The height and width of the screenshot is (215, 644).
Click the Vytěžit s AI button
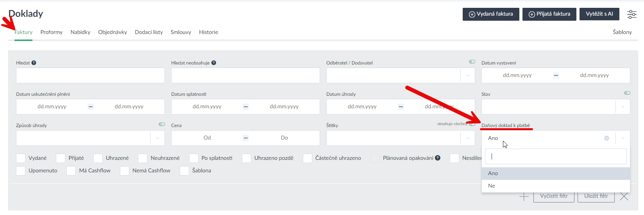click(599, 14)
